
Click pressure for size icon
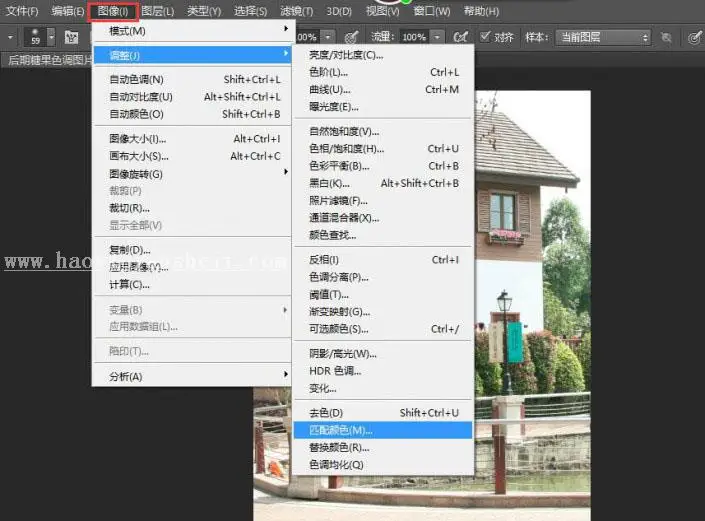tap(695, 37)
